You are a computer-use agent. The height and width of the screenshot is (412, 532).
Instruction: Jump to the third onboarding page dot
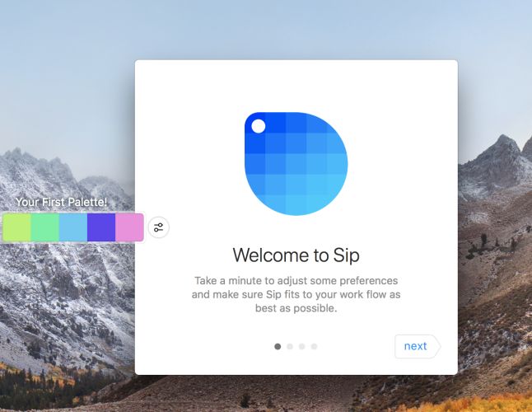pyautogui.click(x=302, y=347)
